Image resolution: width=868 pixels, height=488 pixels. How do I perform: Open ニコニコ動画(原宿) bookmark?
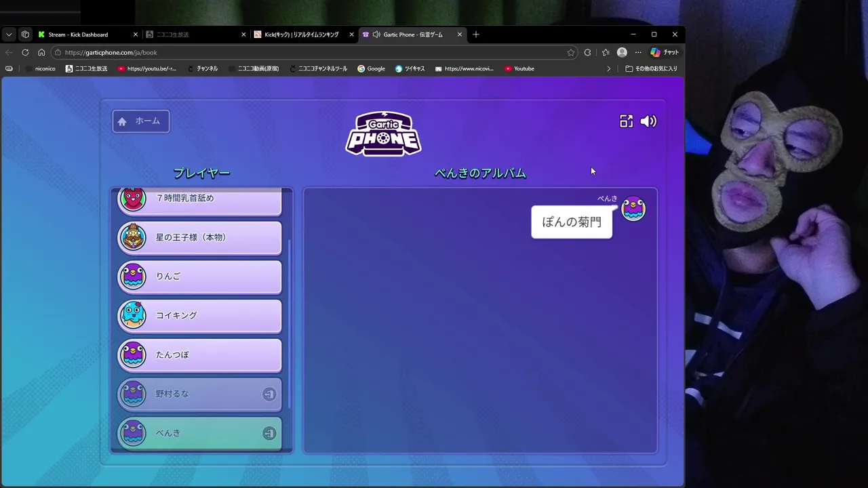(254, 68)
